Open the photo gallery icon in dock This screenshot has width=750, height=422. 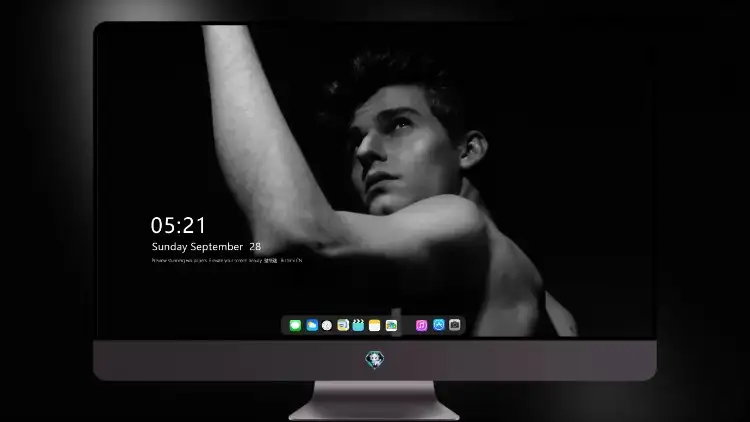[x=391, y=325]
